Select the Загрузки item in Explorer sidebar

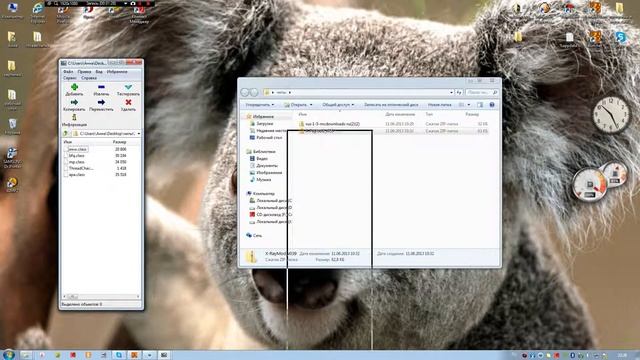[264, 123]
